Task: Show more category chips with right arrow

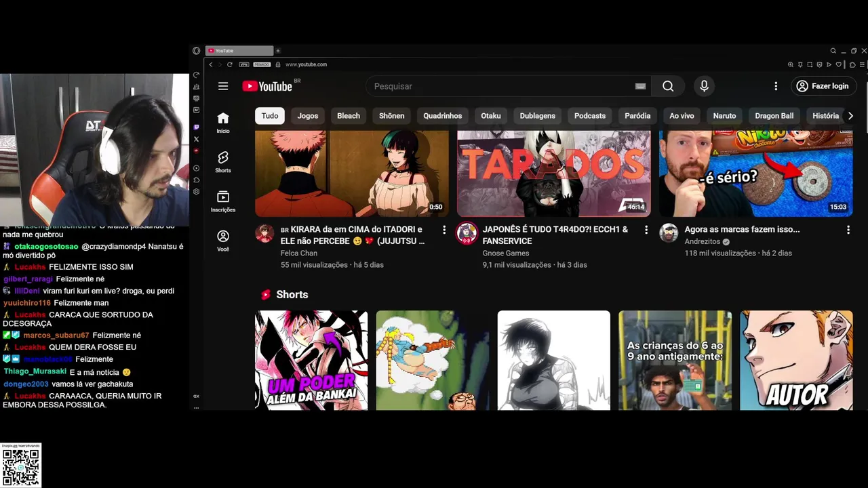Action: (x=850, y=116)
